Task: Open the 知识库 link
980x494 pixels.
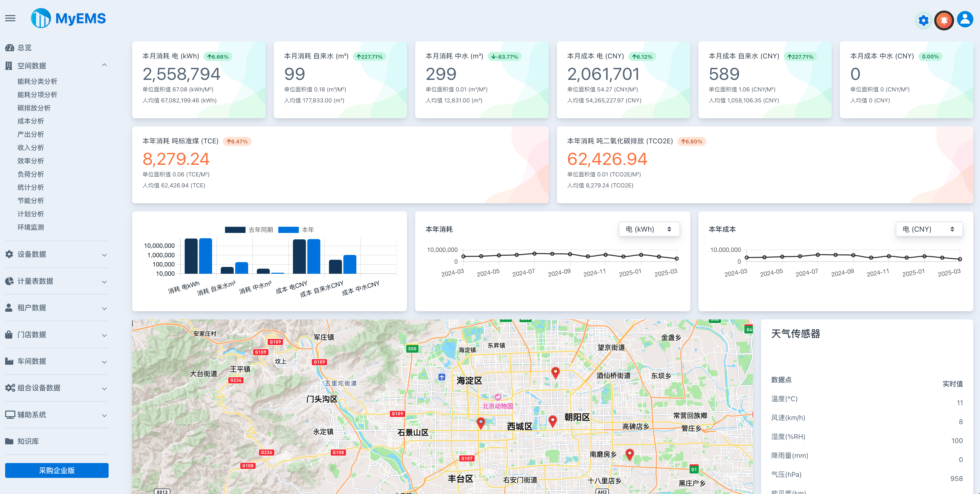Action: [x=28, y=441]
